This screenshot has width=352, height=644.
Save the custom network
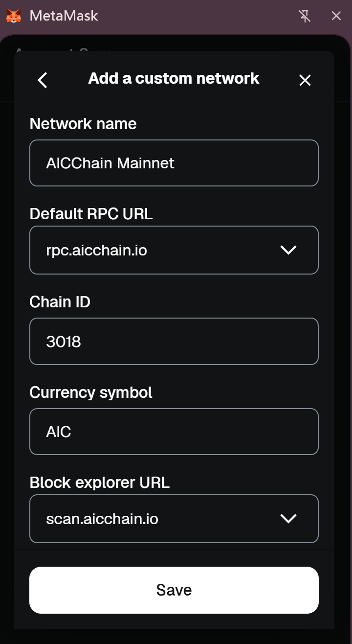click(x=174, y=590)
